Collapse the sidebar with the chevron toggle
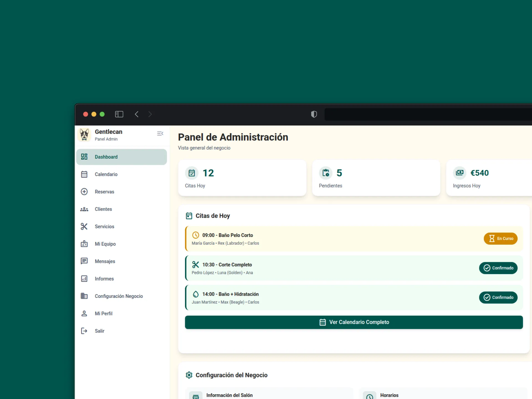The width and height of the screenshot is (532, 399). (x=160, y=133)
